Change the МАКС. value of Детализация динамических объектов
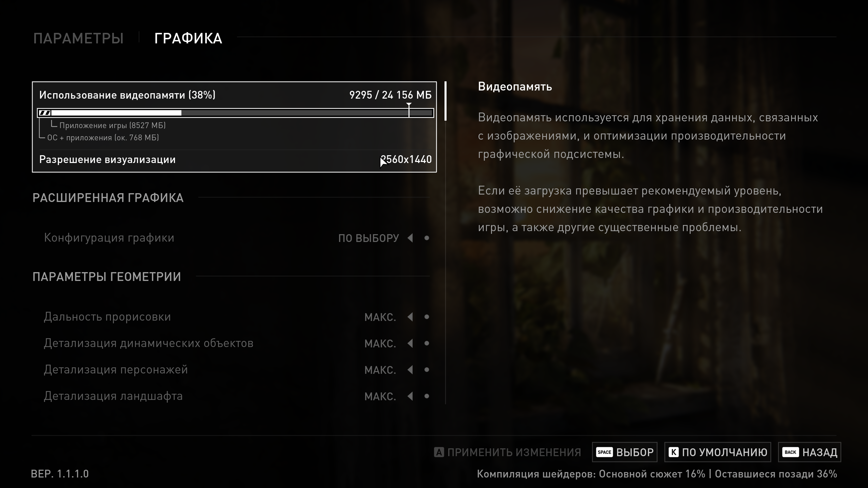Viewport: 868px width, 488px height. click(380, 344)
